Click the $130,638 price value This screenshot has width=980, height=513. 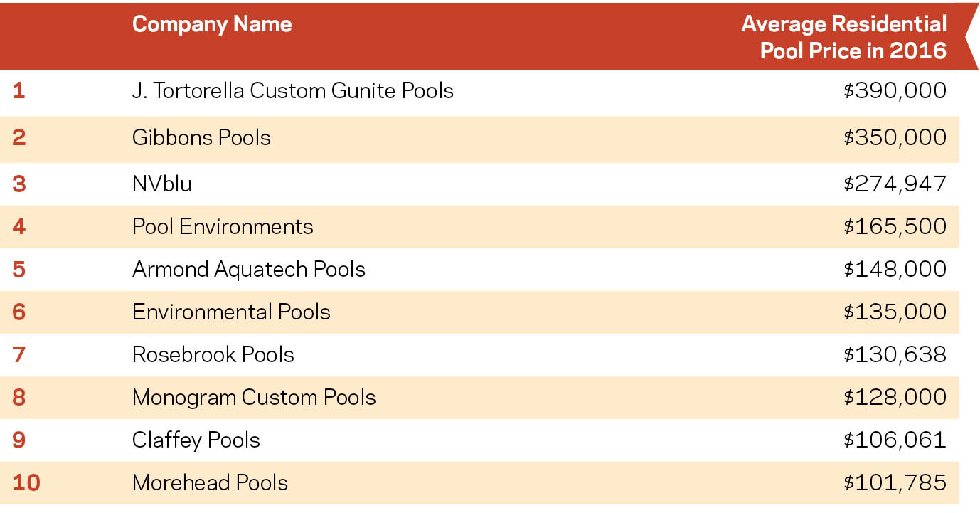click(x=895, y=354)
